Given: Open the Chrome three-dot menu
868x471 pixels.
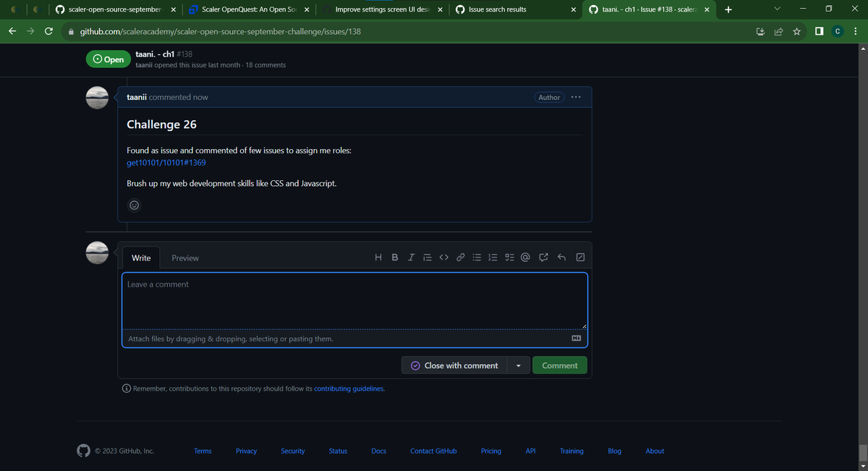Looking at the screenshot, I should (855, 32).
